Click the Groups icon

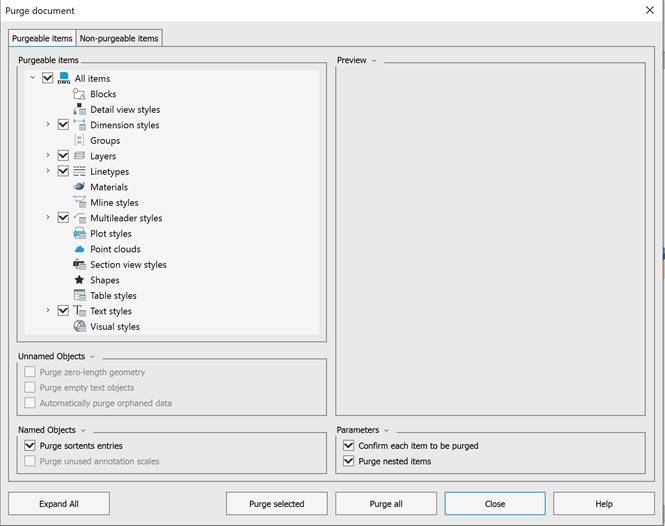click(79, 140)
